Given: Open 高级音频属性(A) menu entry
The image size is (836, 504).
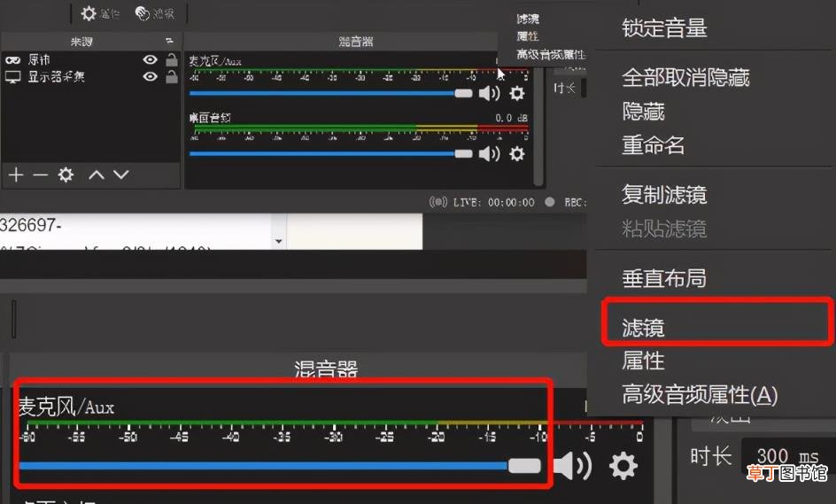Looking at the screenshot, I should click(x=700, y=395).
